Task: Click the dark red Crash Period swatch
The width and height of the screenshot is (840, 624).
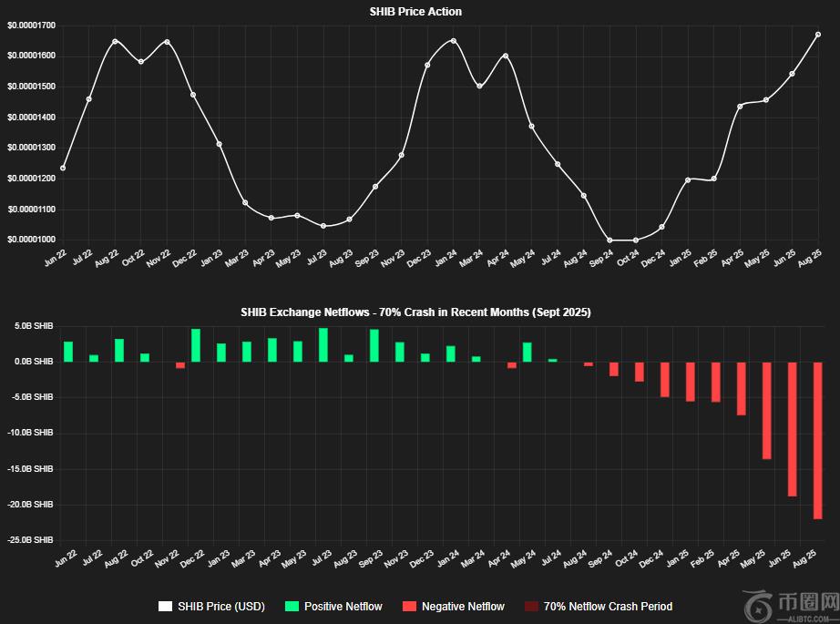Action: pyautogui.click(x=530, y=606)
